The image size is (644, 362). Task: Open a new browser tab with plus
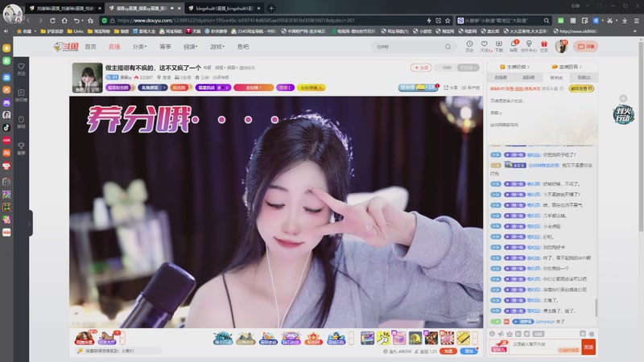pos(271,8)
